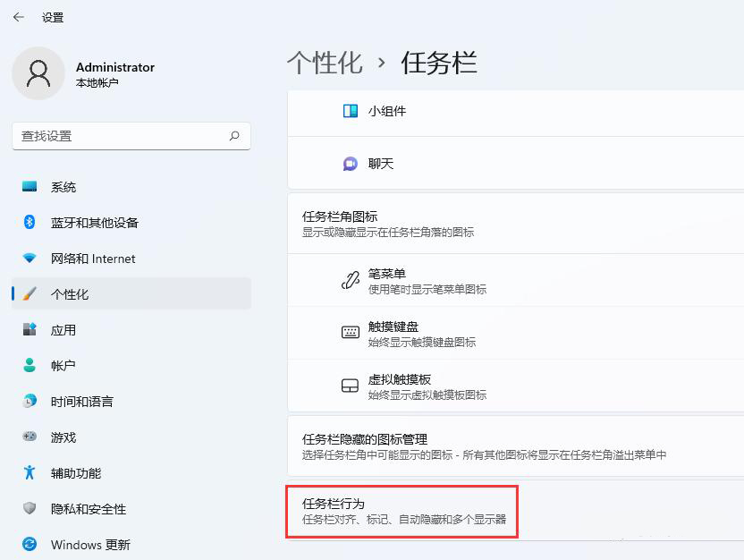Click the 本地帐户 label under Administrator
The width and height of the screenshot is (744, 560).
tap(97, 83)
